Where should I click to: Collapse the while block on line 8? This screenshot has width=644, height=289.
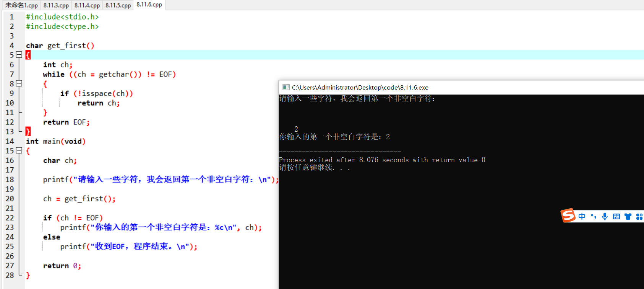(x=19, y=83)
